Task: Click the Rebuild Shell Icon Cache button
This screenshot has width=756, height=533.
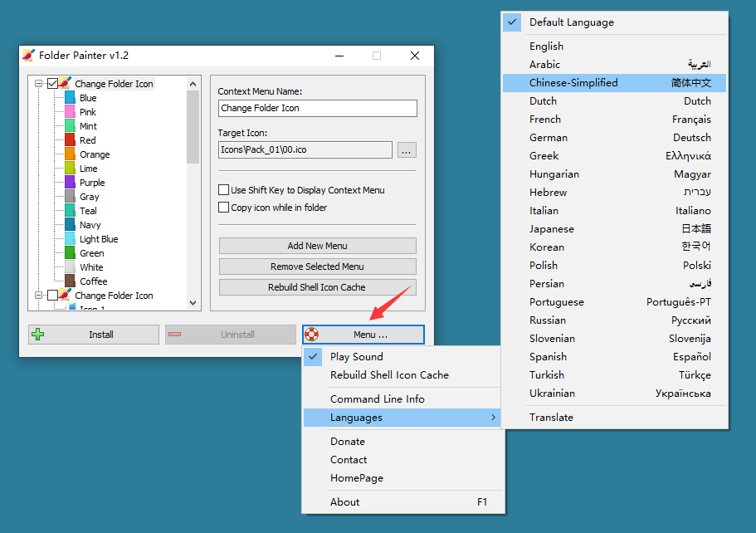Action: [318, 288]
